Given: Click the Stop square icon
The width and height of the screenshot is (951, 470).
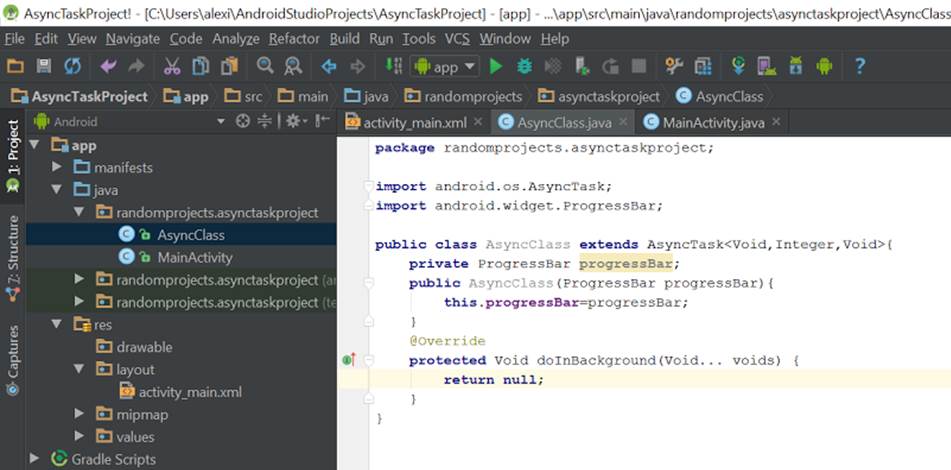Looking at the screenshot, I should coord(639,66).
